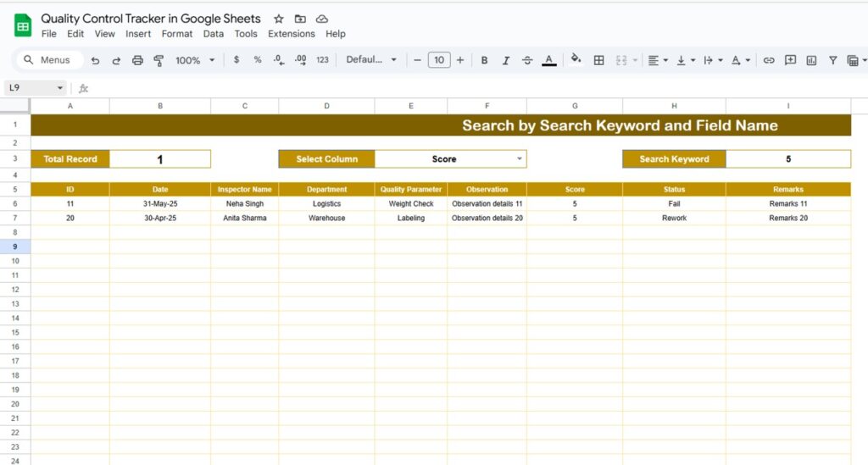Open horizontal align dropdown

coord(658,60)
